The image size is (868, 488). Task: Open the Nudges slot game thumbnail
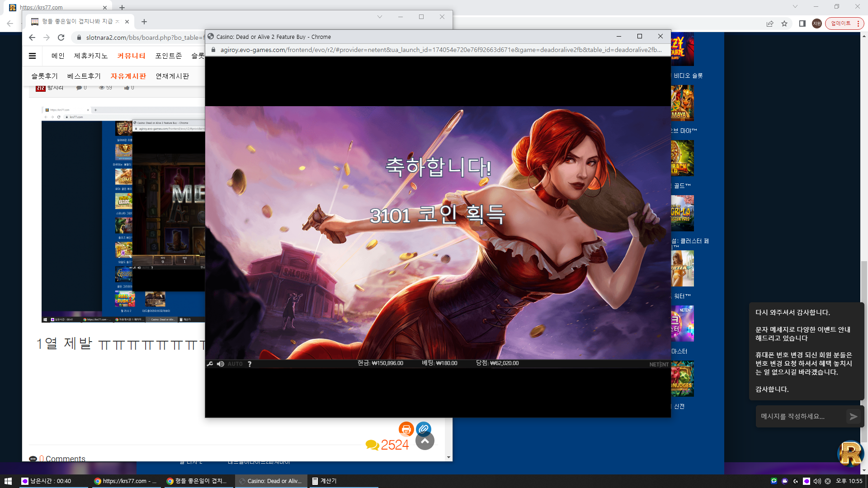click(683, 379)
